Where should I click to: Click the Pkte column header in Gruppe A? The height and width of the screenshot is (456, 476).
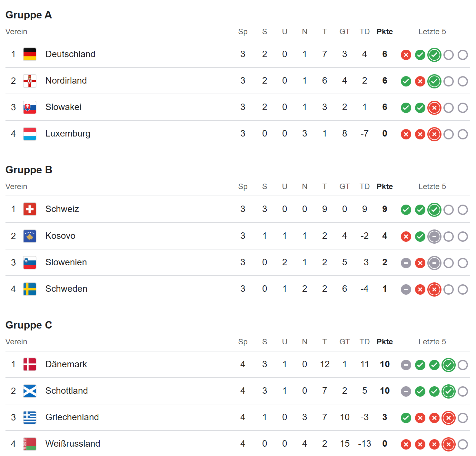(384, 32)
